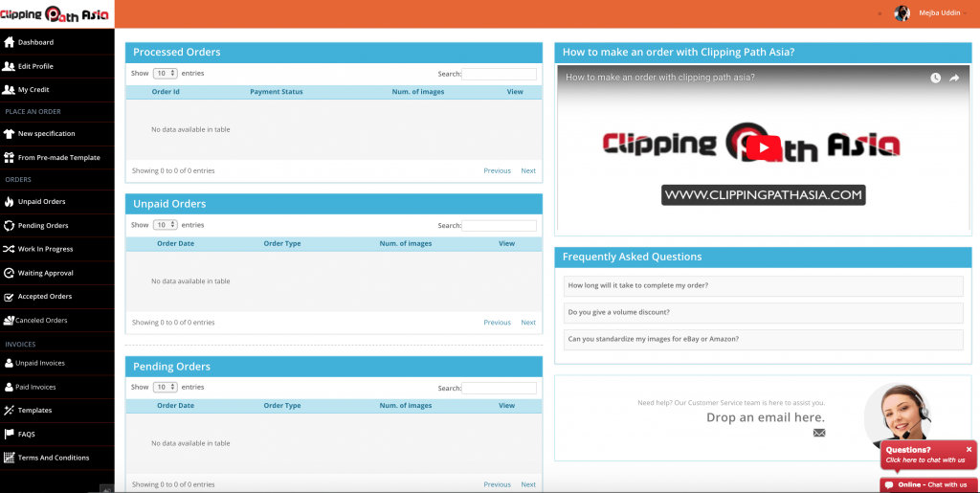
Task: Click Previous in Pending Orders table
Action: pyautogui.click(x=497, y=485)
